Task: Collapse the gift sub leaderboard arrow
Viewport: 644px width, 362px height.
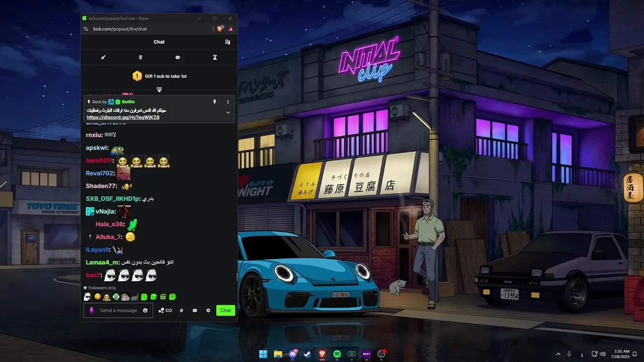Action: coord(159,89)
